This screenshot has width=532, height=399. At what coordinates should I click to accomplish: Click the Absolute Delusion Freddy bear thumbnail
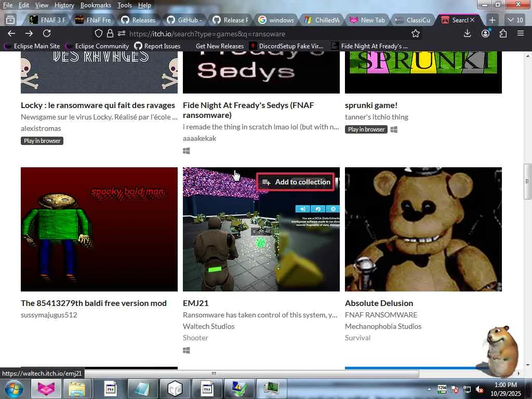point(423,229)
